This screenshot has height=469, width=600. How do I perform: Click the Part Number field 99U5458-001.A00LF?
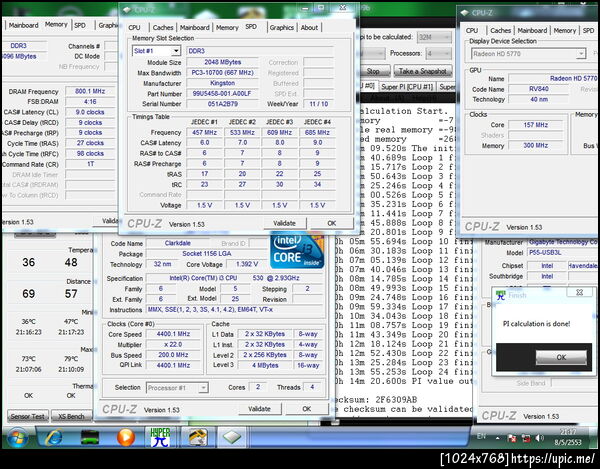222,94
